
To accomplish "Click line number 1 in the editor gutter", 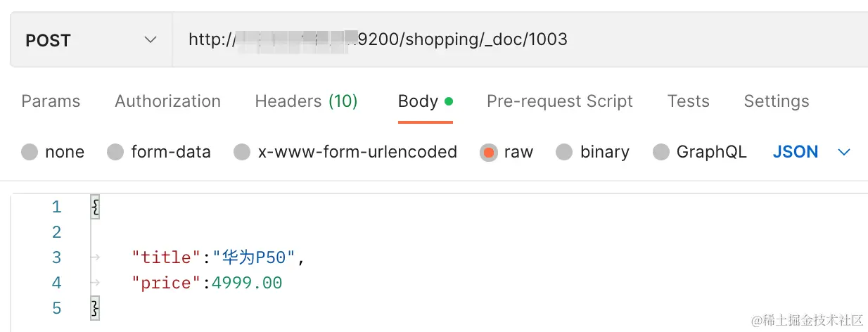I will [x=56, y=207].
